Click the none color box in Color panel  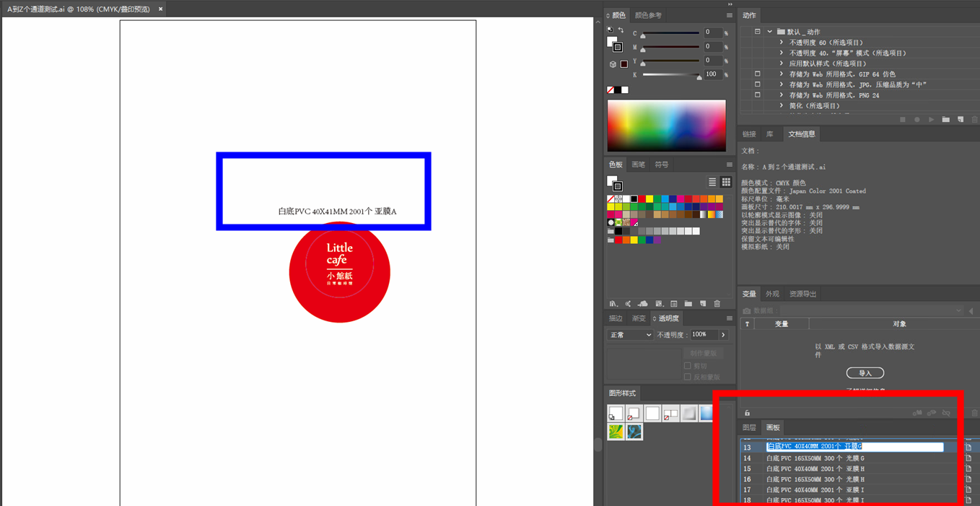pos(611,90)
